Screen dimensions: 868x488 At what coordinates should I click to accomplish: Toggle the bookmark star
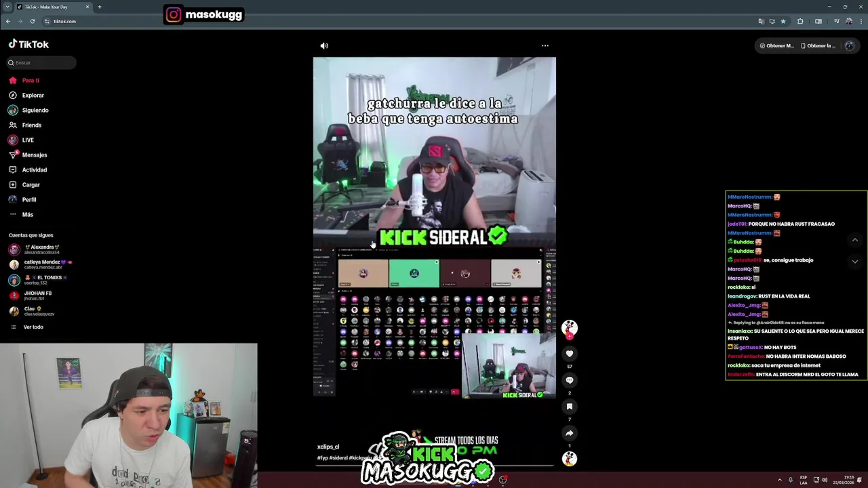783,21
